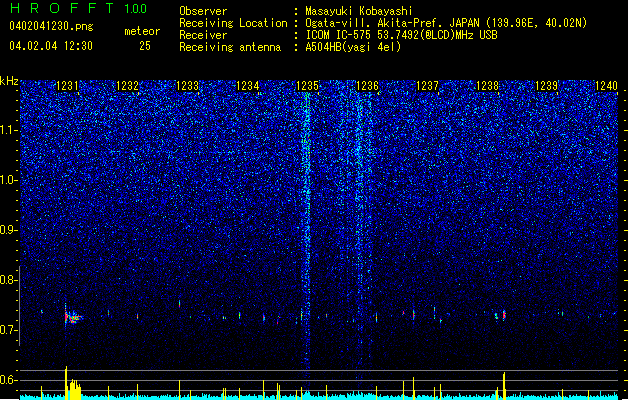The width and height of the screenshot is (629, 400).
Task: Click the version number 1.0.0
Action: point(135,9)
